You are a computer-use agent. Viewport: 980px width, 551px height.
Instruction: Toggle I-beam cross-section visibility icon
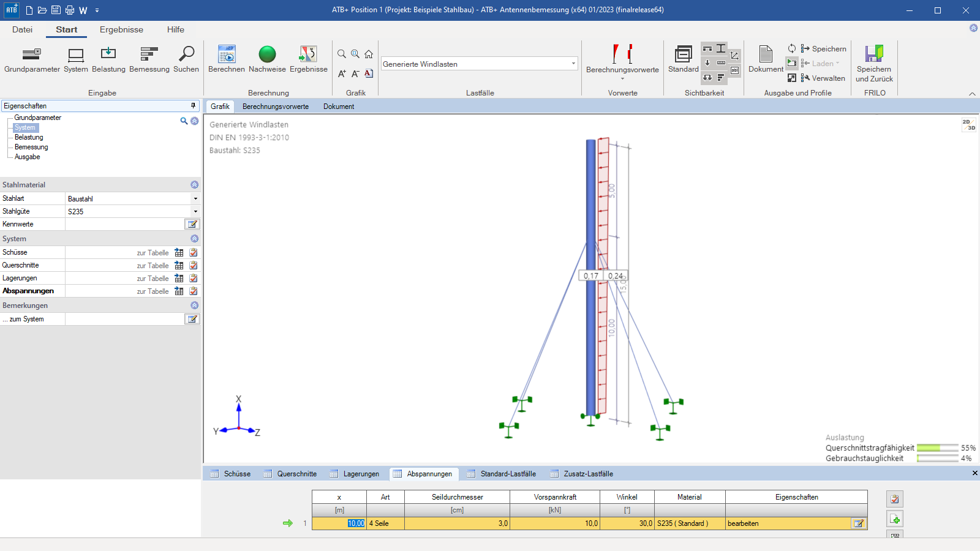tap(721, 48)
